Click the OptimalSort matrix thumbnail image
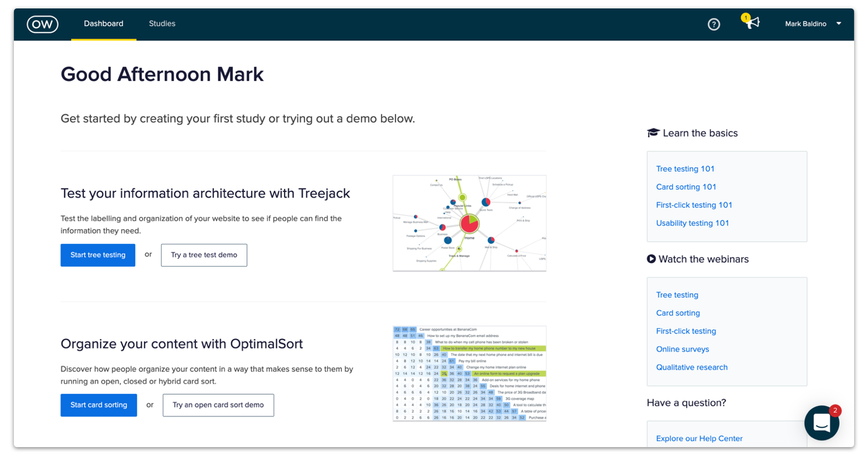The width and height of the screenshot is (868, 461). click(470, 374)
